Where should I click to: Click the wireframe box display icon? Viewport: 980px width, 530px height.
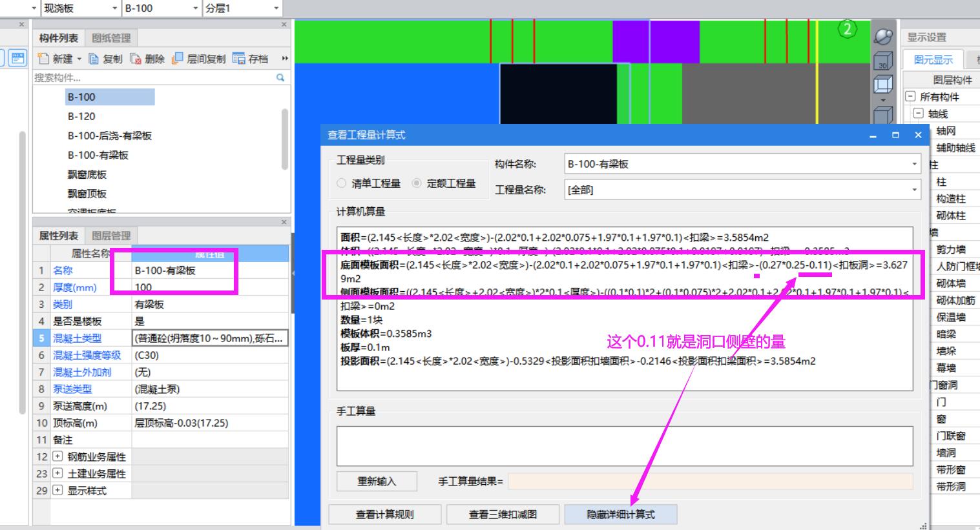click(x=882, y=85)
